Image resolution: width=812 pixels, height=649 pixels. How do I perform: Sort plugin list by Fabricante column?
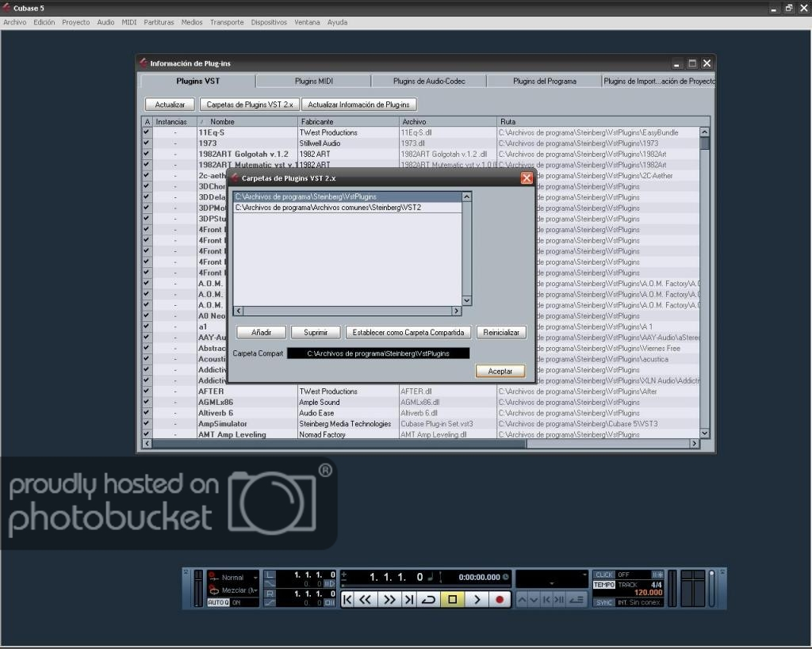coord(348,121)
